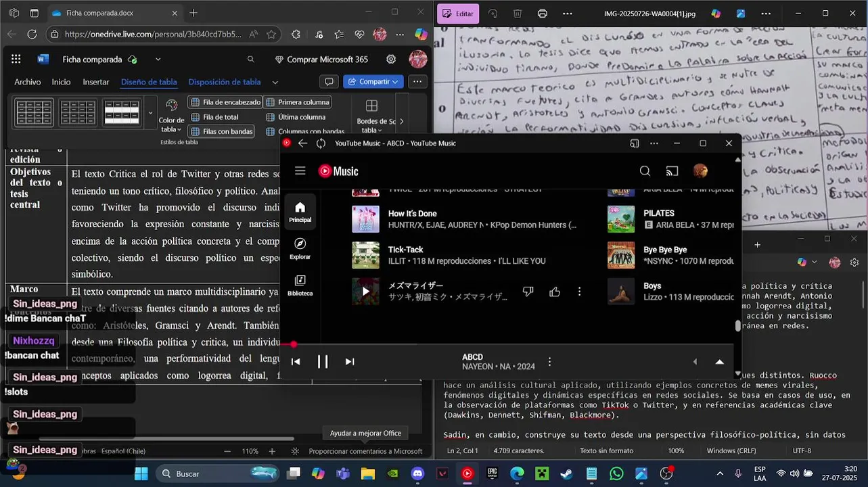Click the Compartir button in Word
This screenshot has height=487, width=868.
[x=373, y=81]
